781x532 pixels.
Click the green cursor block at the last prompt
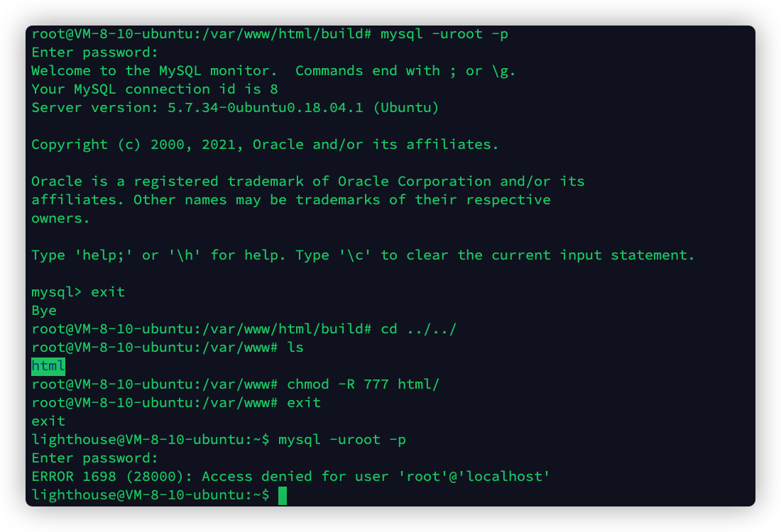[x=283, y=494]
